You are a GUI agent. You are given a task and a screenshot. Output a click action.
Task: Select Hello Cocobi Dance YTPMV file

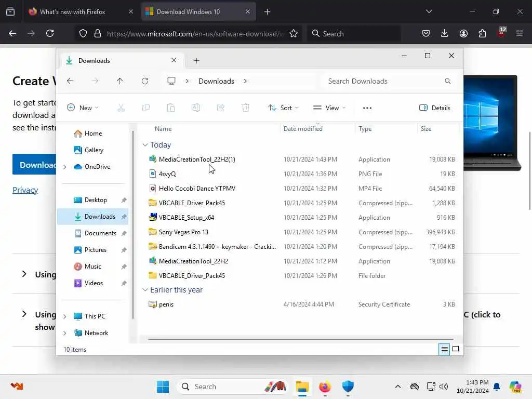pyautogui.click(x=197, y=188)
